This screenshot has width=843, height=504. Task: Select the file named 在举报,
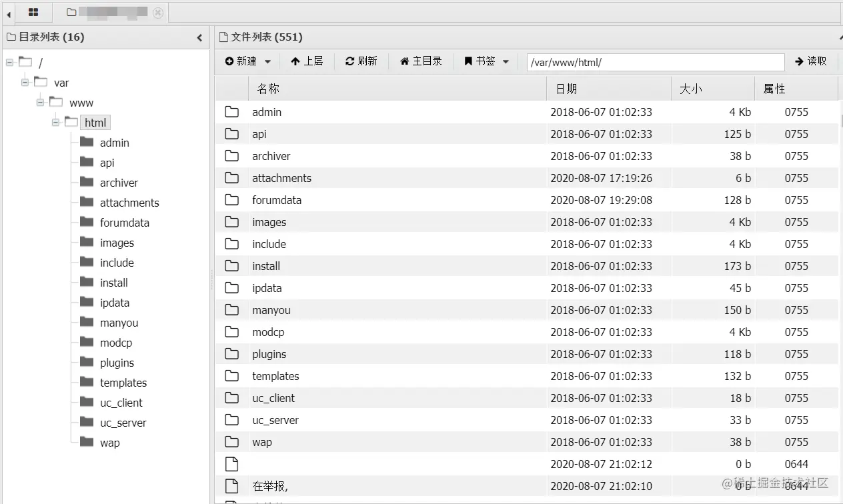click(270, 486)
